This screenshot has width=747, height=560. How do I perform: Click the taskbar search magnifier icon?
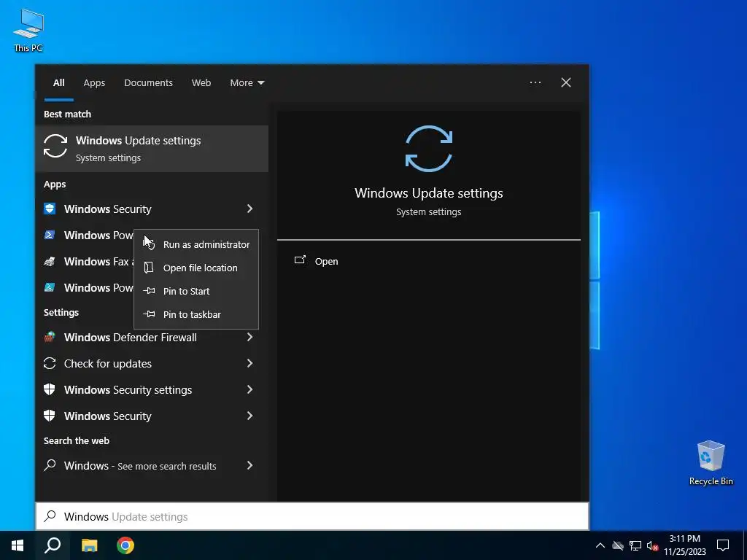point(53,545)
